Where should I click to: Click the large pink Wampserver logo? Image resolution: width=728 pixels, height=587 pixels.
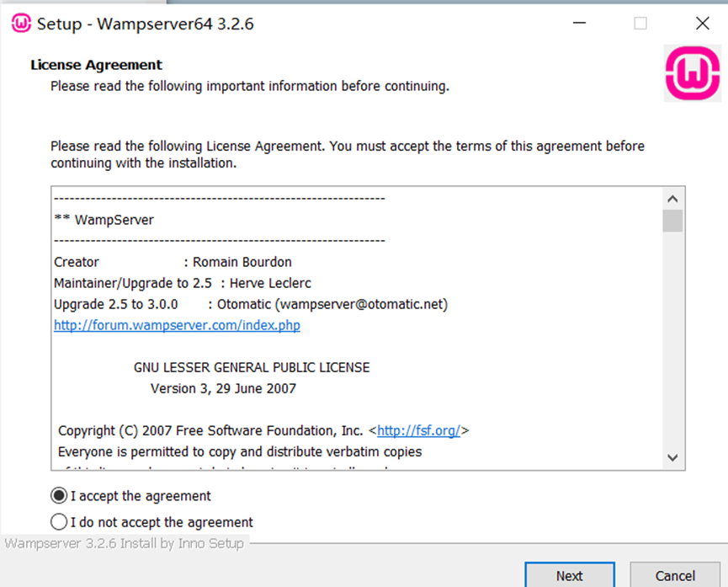(x=693, y=73)
